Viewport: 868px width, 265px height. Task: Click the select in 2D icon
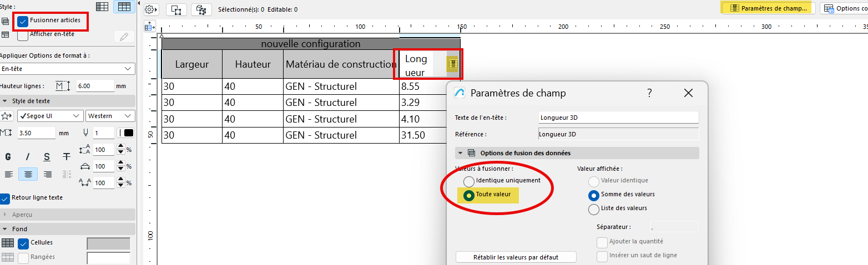pos(176,9)
